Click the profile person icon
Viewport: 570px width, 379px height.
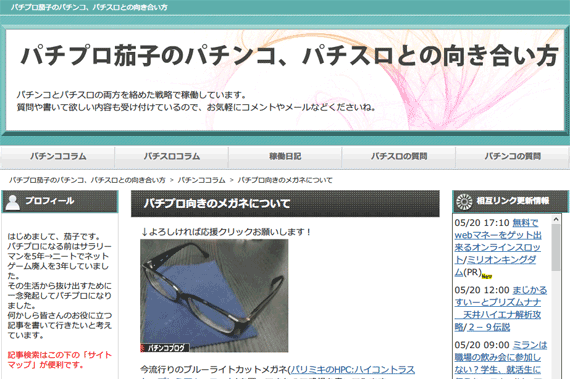pyautogui.click(x=13, y=202)
